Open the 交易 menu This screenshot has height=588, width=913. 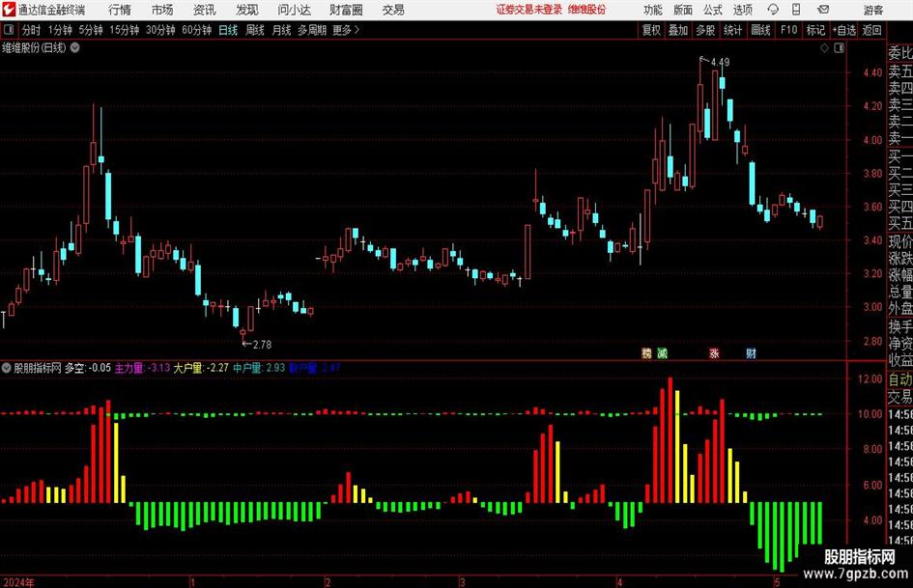click(393, 10)
